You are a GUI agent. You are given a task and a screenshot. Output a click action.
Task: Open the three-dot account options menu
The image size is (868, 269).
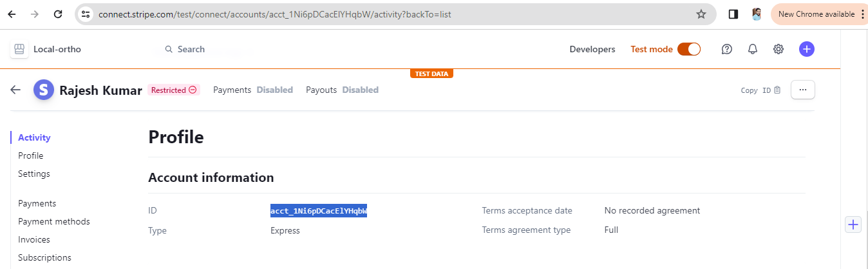tap(802, 90)
